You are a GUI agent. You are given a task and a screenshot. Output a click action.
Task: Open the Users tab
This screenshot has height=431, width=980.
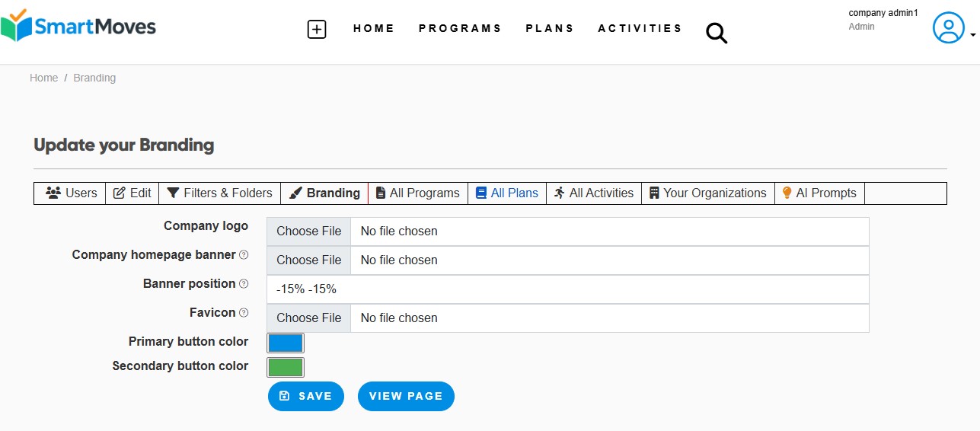tap(72, 193)
